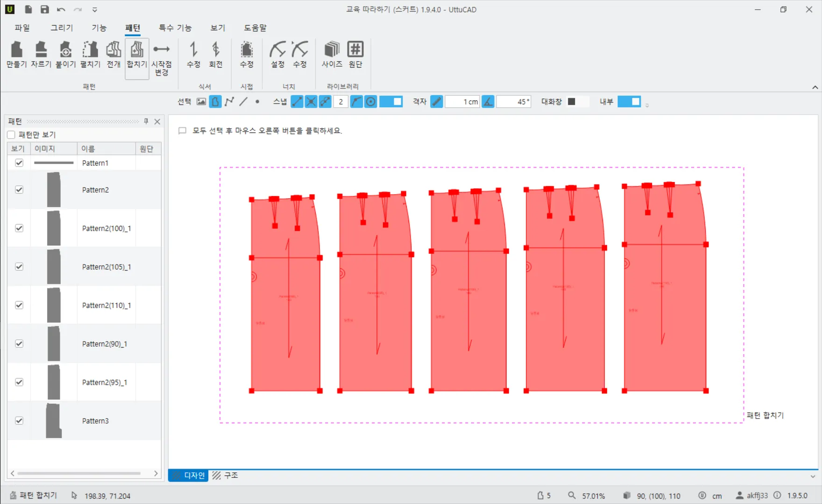822x504 pixels.
Task: Pin the 패턴 panel
Action: 146,121
